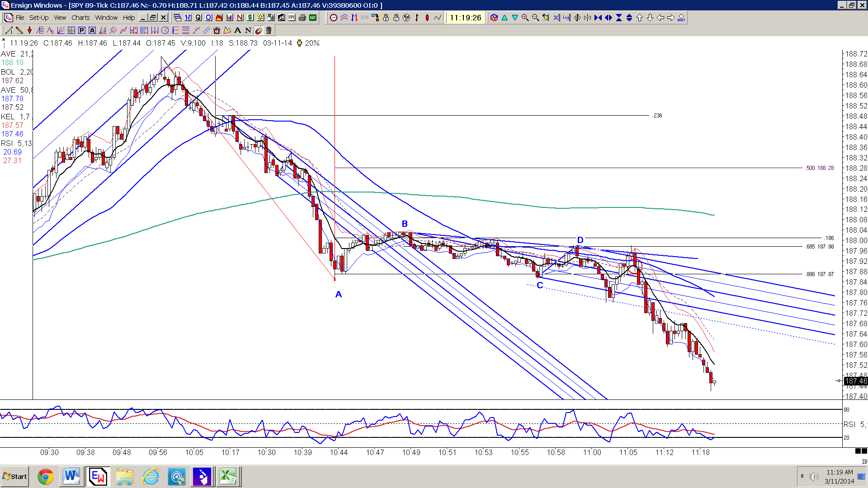Click the printer icon
This screenshot has width=868, height=488.
302,18
